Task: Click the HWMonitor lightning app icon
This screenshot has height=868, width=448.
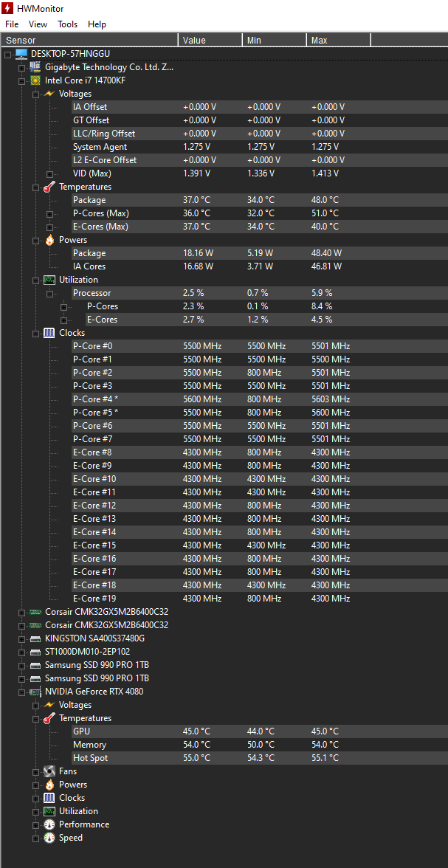Action: coord(8,8)
